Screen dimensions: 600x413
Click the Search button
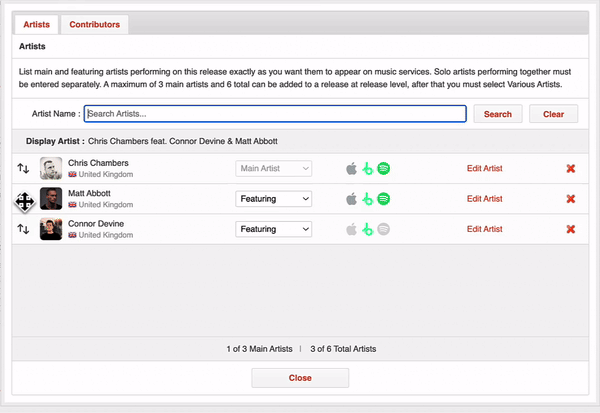point(498,114)
